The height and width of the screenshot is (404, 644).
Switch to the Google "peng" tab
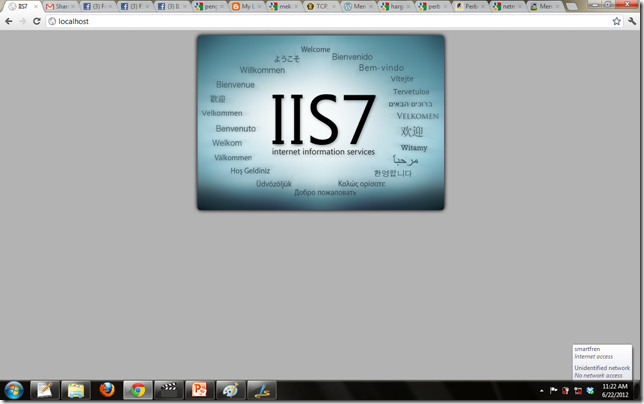tap(209, 7)
